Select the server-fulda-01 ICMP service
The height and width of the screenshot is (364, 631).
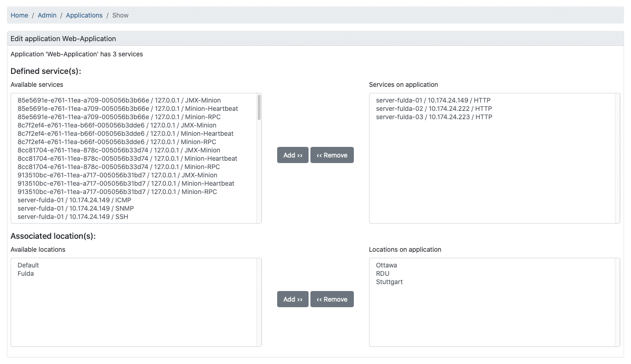(74, 200)
